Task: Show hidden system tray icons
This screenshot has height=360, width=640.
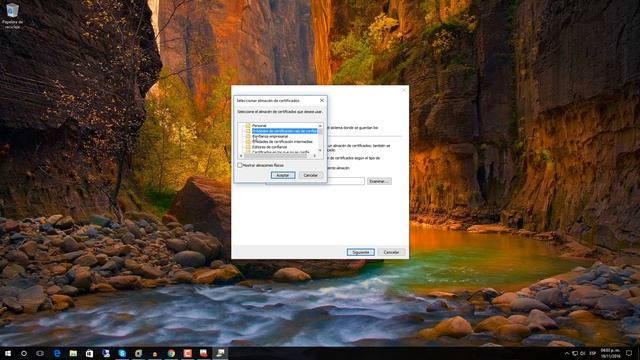Action: point(567,353)
